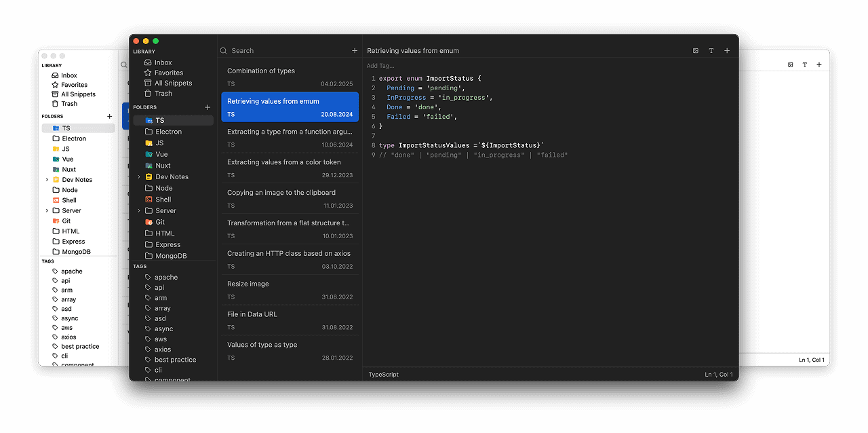Create new snippet with plus beside Search
868x433 pixels.
(354, 51)
